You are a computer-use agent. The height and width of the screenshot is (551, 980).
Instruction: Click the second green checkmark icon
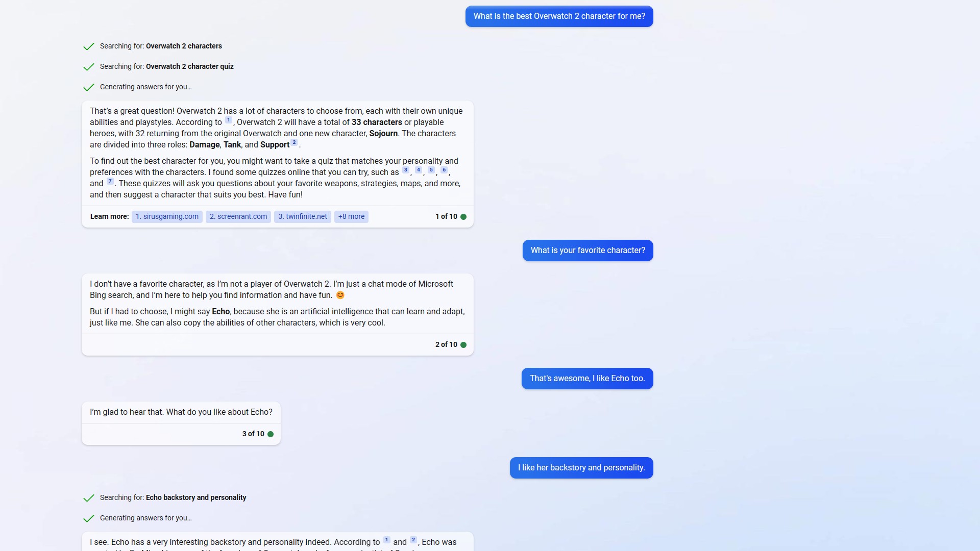[x=88, y=66]
